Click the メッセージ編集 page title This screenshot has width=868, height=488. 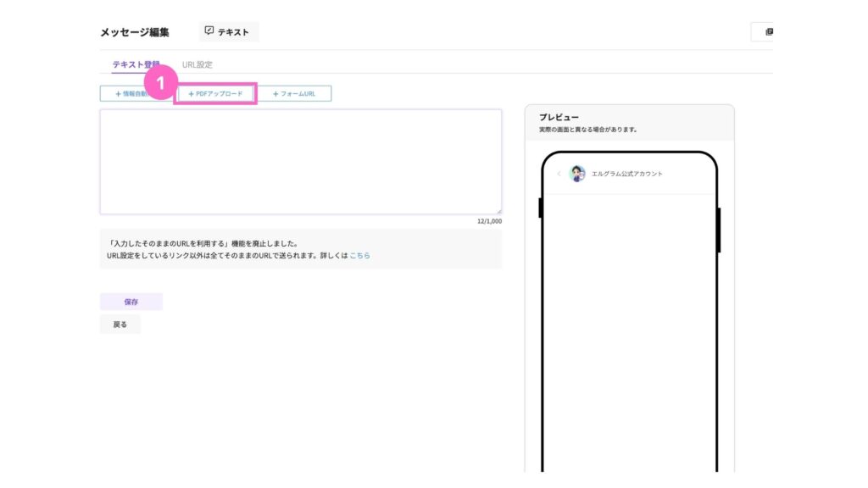click(x=135, y=32)
